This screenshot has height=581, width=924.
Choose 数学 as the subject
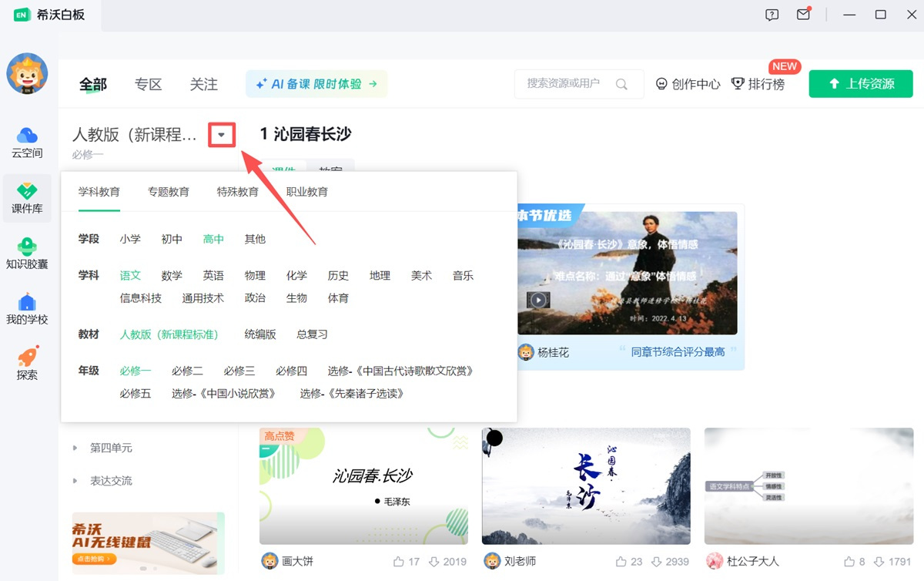[x=172, y=275]
